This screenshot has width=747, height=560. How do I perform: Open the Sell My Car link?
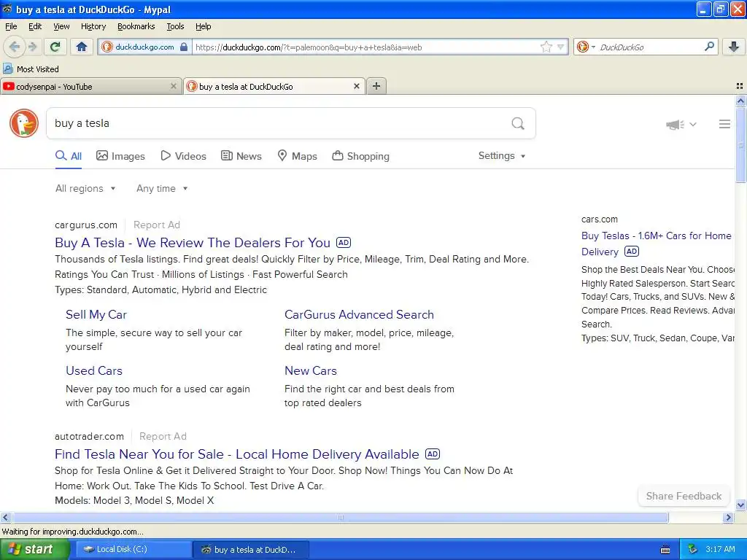96,315
